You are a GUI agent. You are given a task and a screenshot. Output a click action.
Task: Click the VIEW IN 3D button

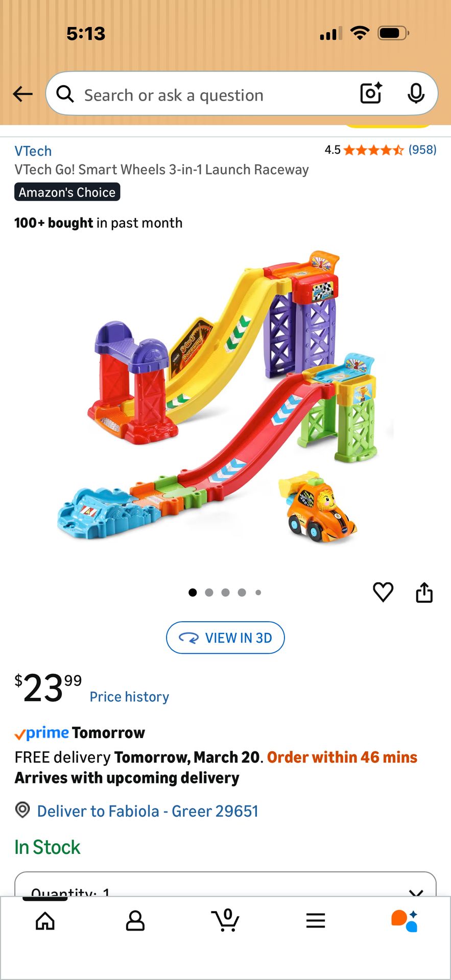click(225, 638)
